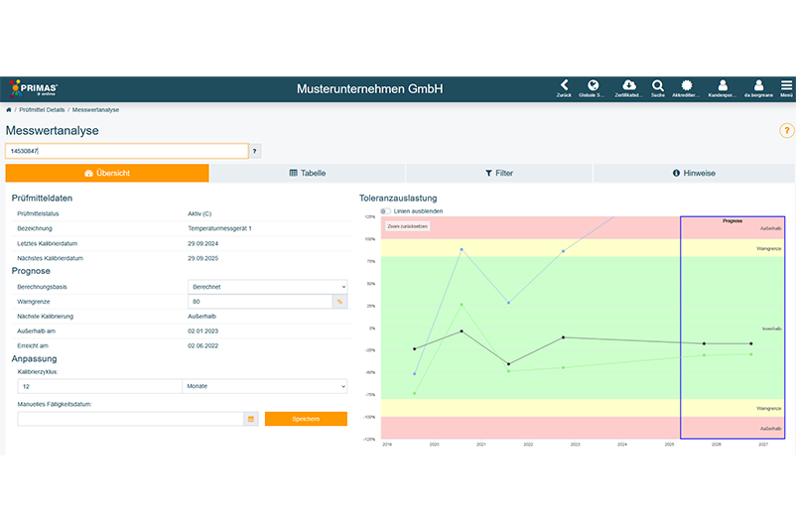This screenshot has height=532, width=796.
Task: Switch to the Tabelle tab
Action: (307, 173)
